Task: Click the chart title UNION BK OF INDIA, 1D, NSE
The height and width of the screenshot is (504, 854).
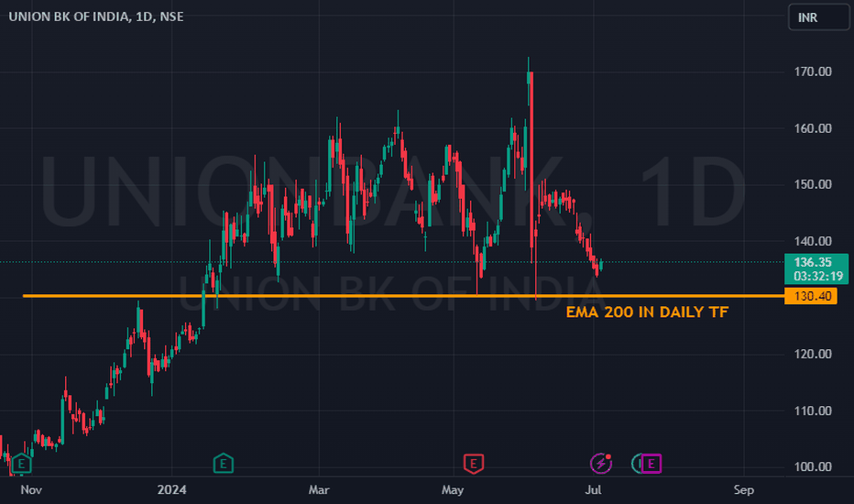Action: pyautogui.click(x=96, y=16)
